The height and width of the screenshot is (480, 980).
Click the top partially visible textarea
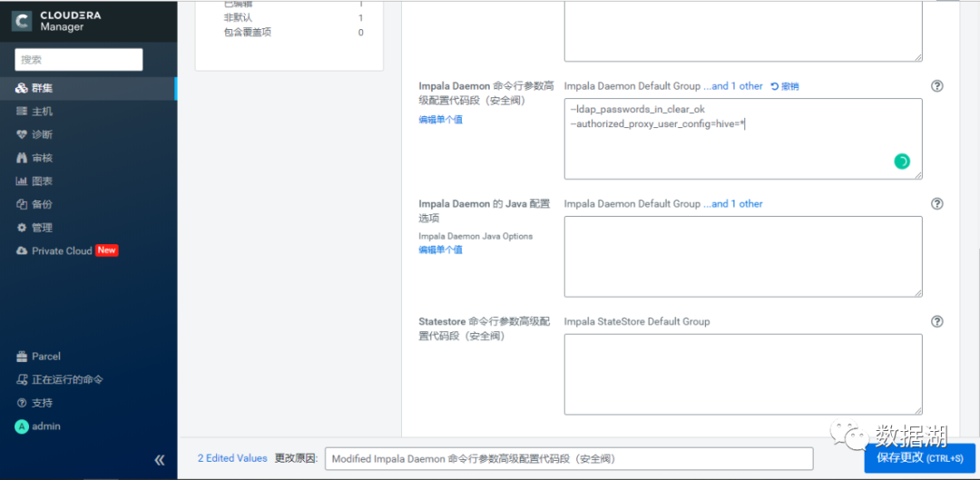pyautogui.click(x=743, y=31)
